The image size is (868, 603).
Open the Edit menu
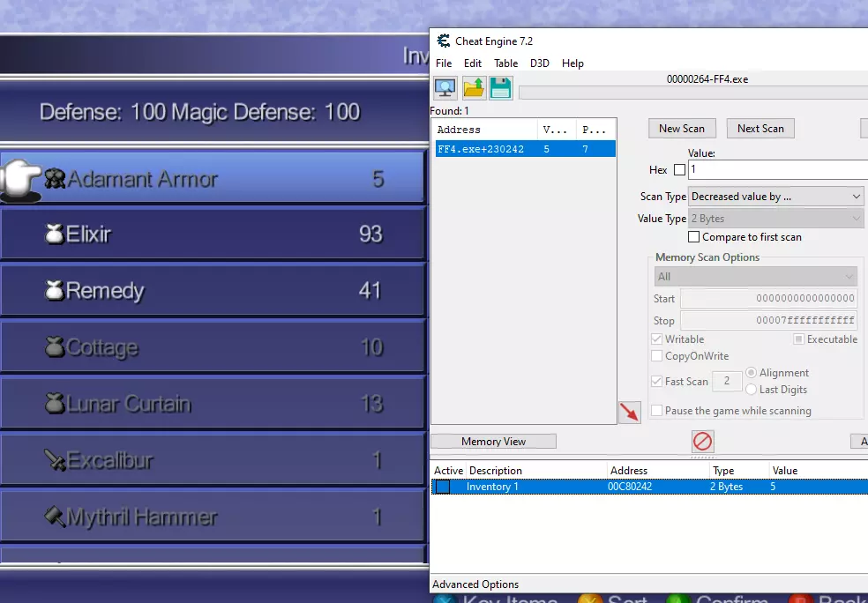pos(472,63)
